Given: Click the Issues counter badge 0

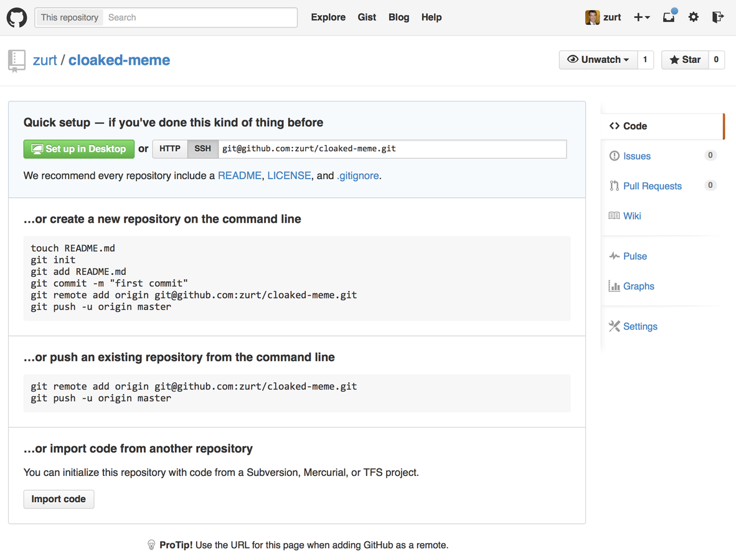Looking at the screenshot, I should coord(710,155).
